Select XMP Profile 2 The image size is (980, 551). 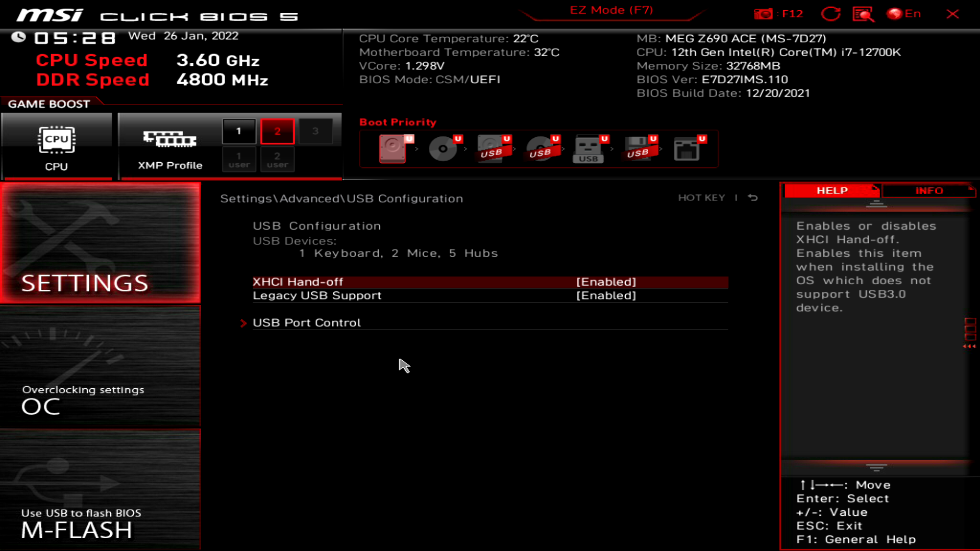point(277,131)
